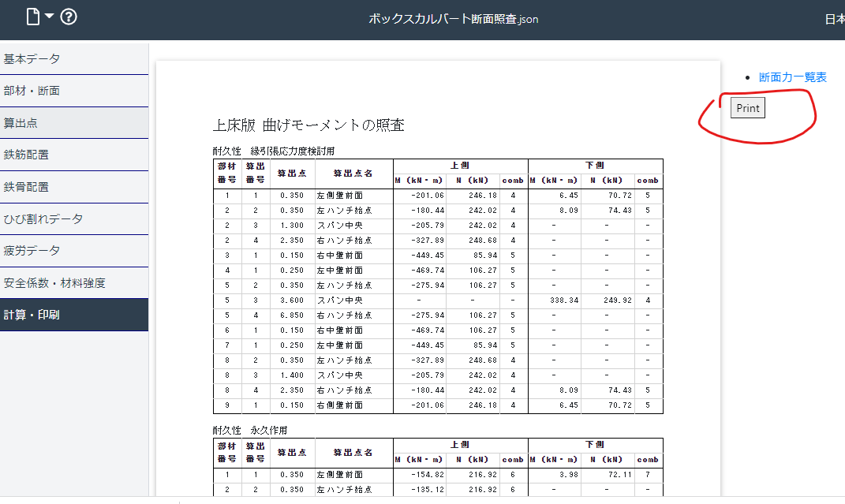Screen dimensions: 845x504
Task: Open the help question mark icon
Action: (69, 17)
